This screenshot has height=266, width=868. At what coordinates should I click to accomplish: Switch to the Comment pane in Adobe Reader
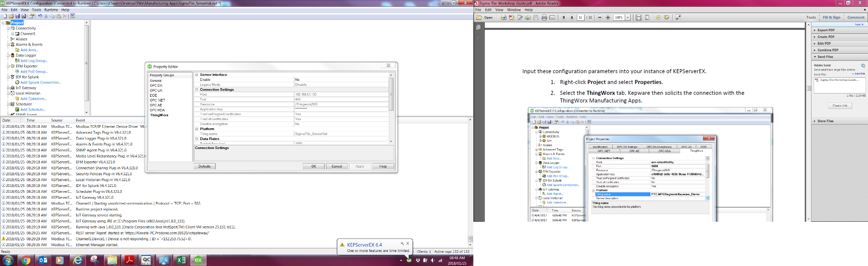(x=856, y=18)
